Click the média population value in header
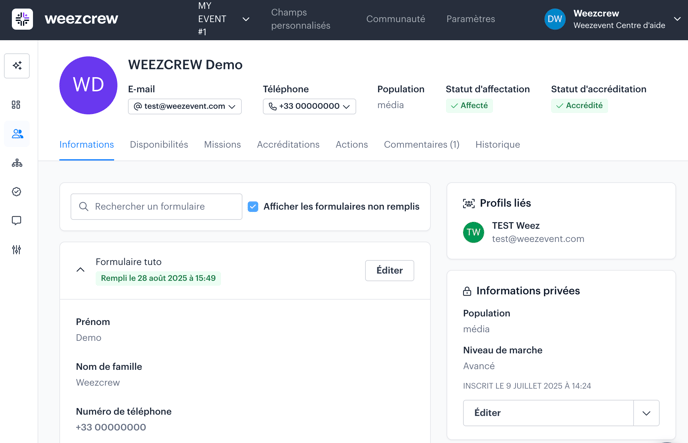This screenshot has height=443, width=688. point(391,105)
